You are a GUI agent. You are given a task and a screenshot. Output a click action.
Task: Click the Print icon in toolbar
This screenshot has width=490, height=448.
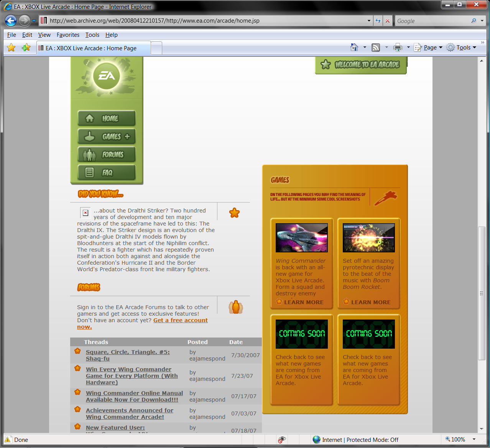[398, 48]
